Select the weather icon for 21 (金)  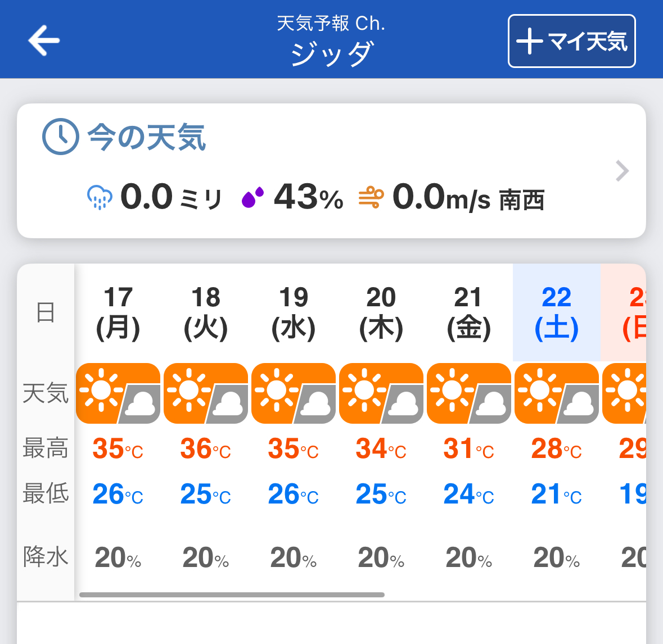(469, 393)
